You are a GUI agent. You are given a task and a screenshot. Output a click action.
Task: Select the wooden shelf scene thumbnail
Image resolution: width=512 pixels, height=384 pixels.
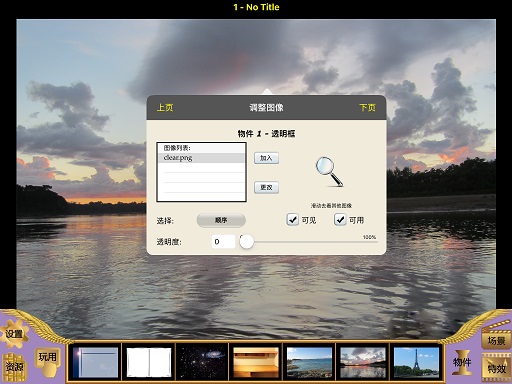point(256,362)
